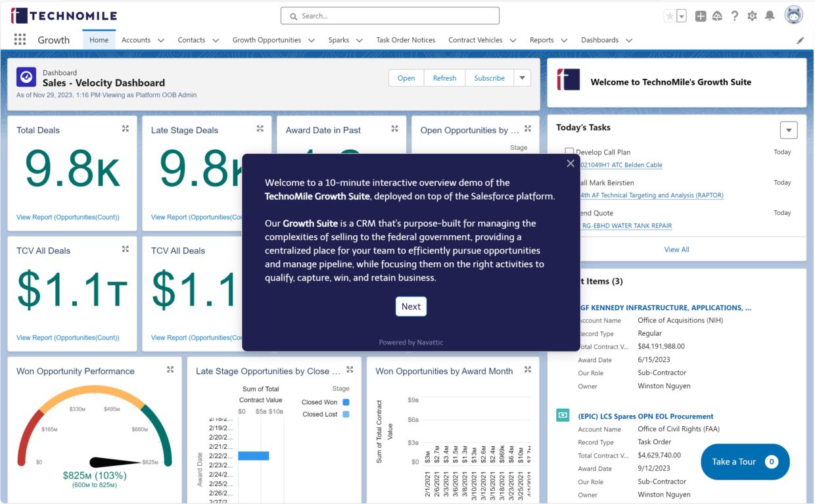Expand the Total Deals widget
Viewport: 815px width, 504px height.
click(x=126, y=129)
